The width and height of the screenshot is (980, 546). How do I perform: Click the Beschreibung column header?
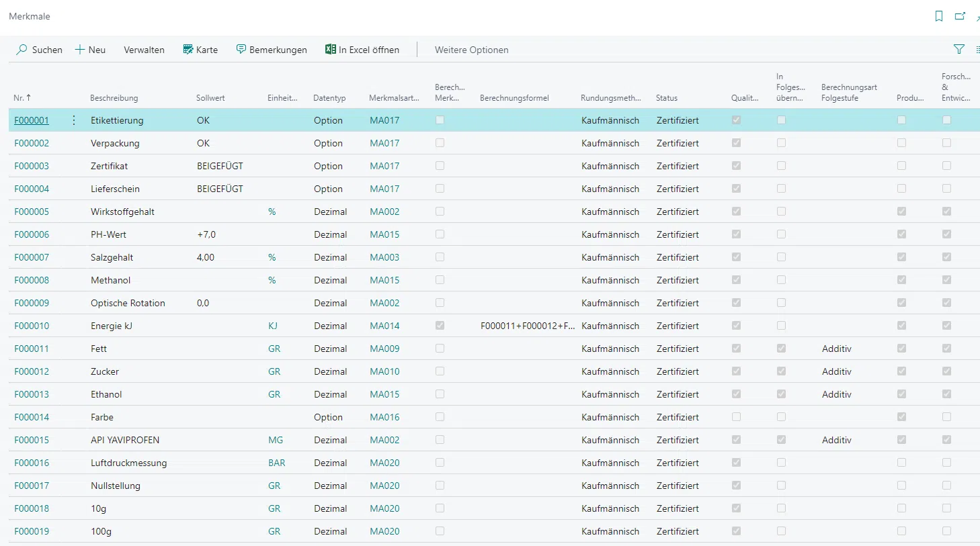click(114, 98)
